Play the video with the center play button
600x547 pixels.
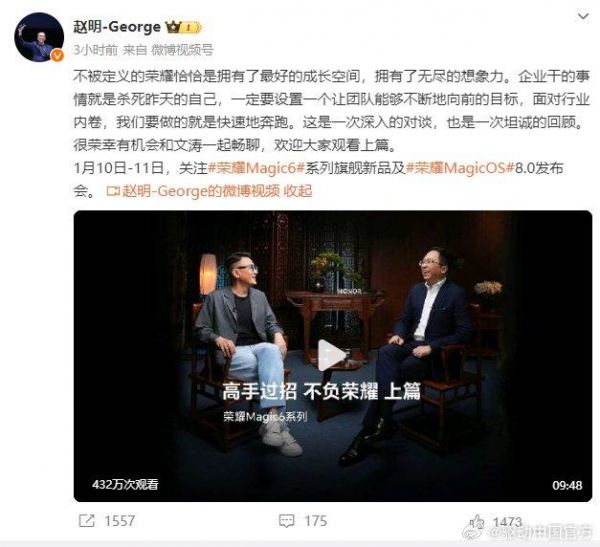(331, 355)
